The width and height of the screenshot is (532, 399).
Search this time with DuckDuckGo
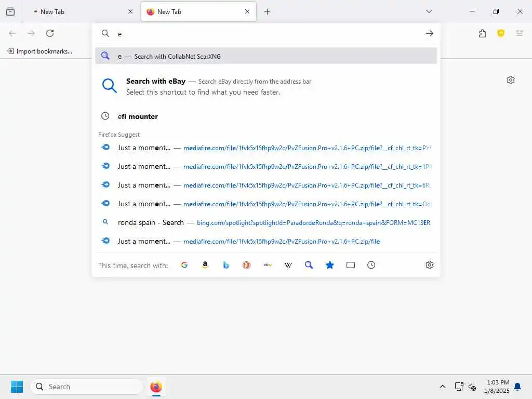coord(246,265)
